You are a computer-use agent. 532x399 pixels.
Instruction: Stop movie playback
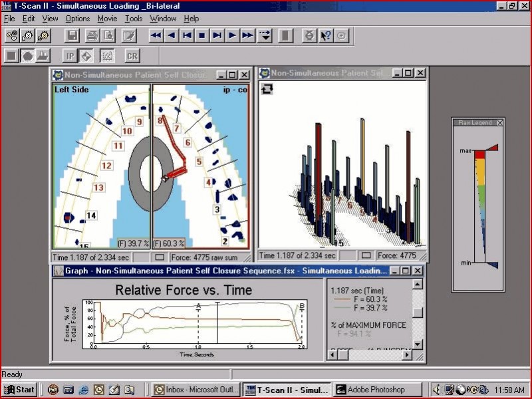click(x=202, y=35)
